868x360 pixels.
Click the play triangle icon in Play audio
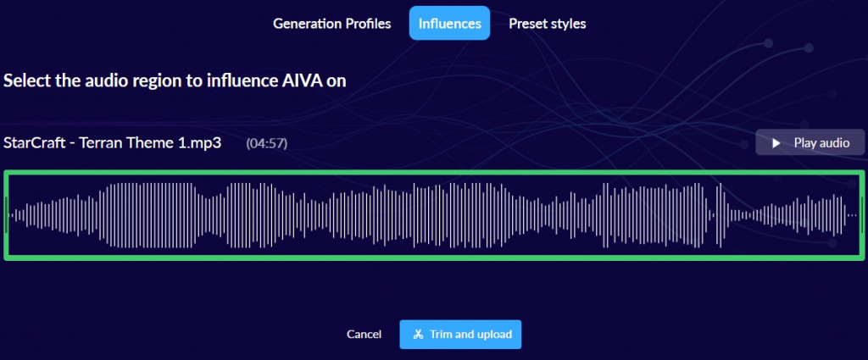click(776, 143)
